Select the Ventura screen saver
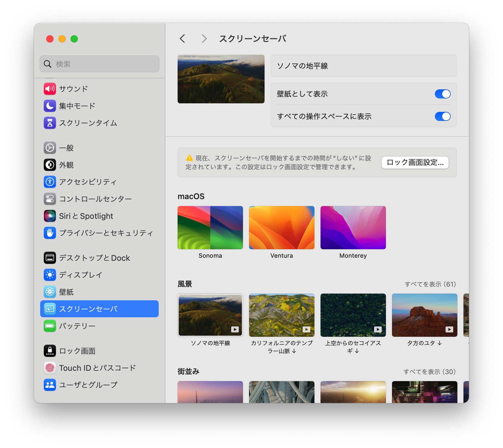This screenshot has width=503, height=448. (282, 228)
